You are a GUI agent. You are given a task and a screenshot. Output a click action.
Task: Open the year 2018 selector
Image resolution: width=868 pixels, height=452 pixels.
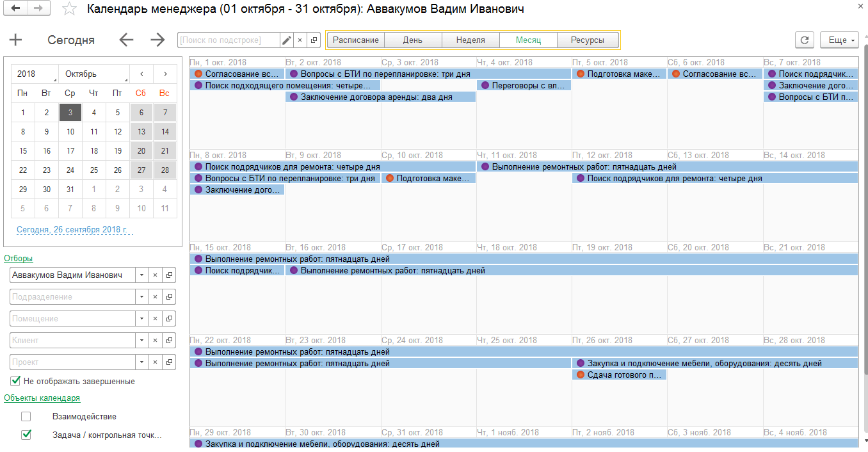click(x=35, y=74)
